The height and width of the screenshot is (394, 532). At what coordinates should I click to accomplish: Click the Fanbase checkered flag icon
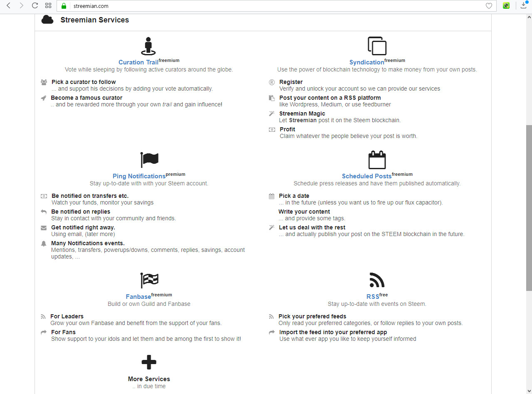coord(149,281)
